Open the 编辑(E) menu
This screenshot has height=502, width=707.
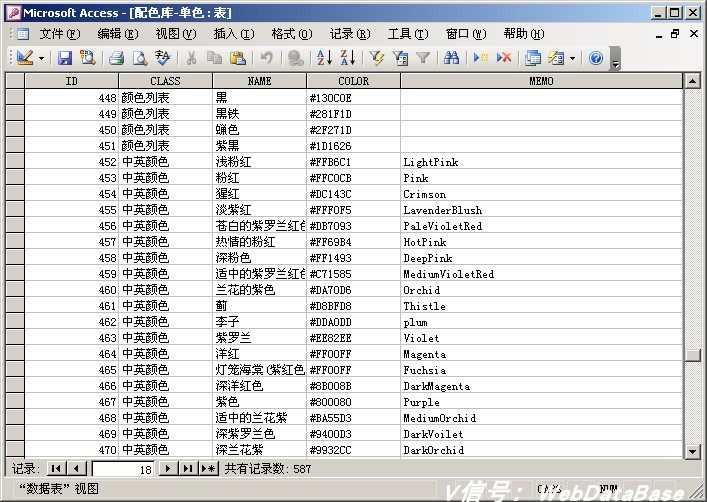click(x=118, y=34)
